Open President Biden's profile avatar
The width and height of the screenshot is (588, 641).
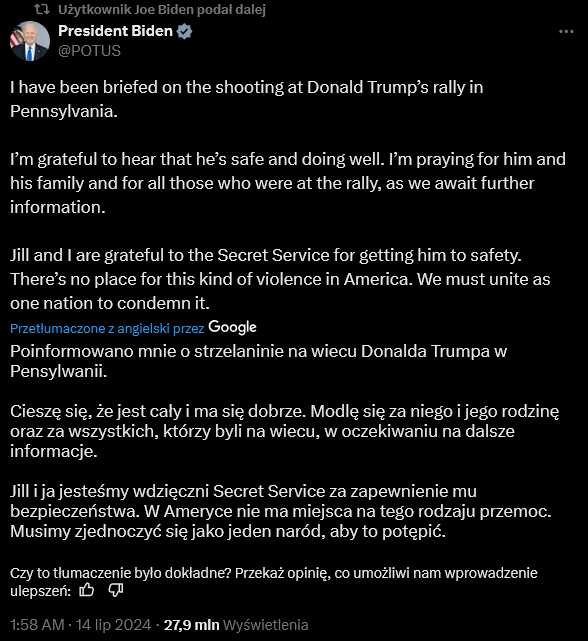click(x=30, y=41)
